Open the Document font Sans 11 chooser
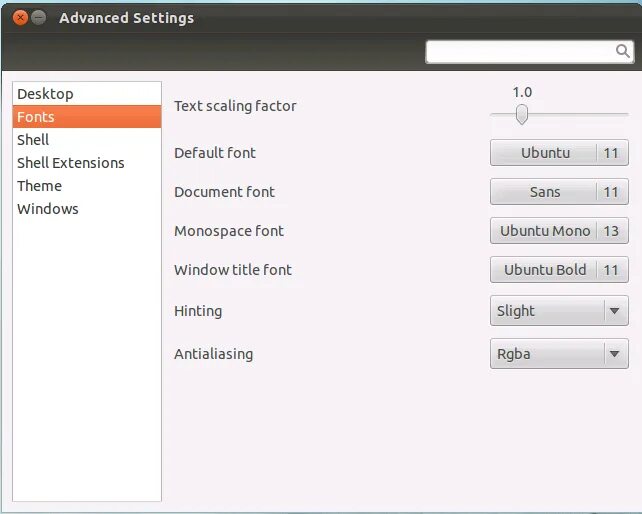 [x=559, y=192]
